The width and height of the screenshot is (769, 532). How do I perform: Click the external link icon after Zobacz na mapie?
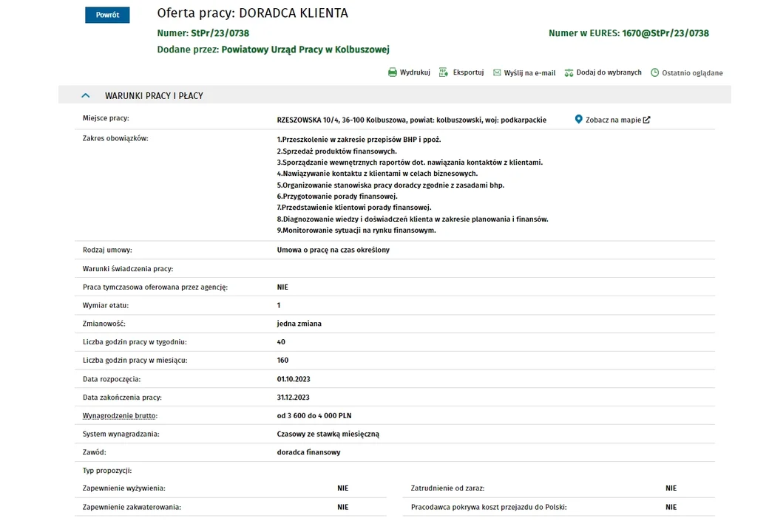click(x=646, y=120)
